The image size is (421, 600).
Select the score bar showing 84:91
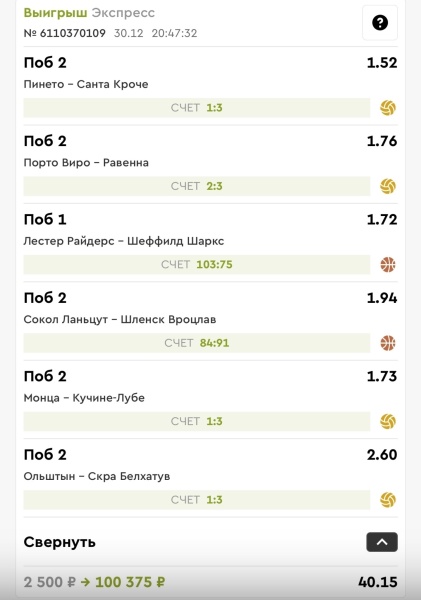pyautogui.click(x=197, y=343)
